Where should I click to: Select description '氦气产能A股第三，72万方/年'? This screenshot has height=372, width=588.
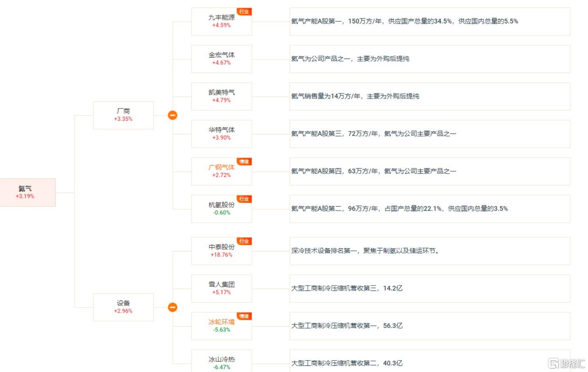pos(430,134)
